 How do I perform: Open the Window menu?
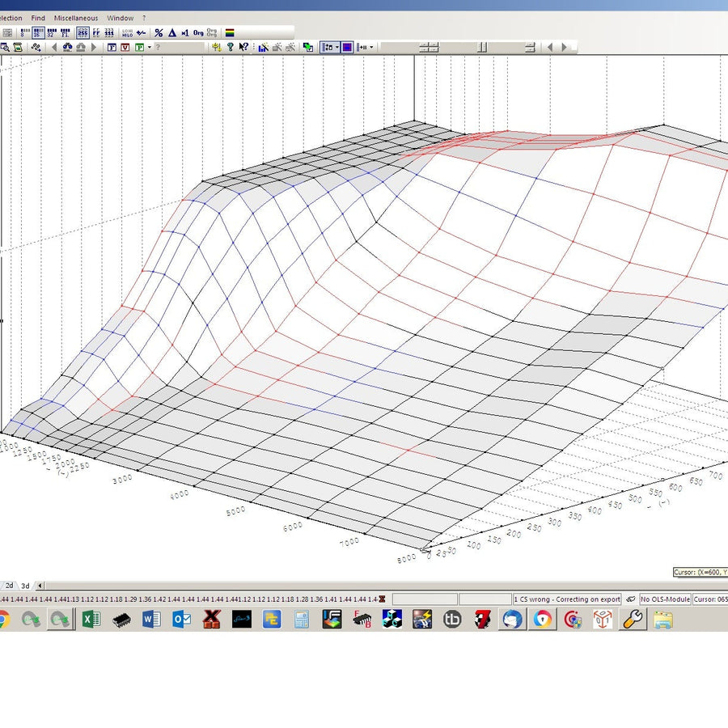(121, 18)
